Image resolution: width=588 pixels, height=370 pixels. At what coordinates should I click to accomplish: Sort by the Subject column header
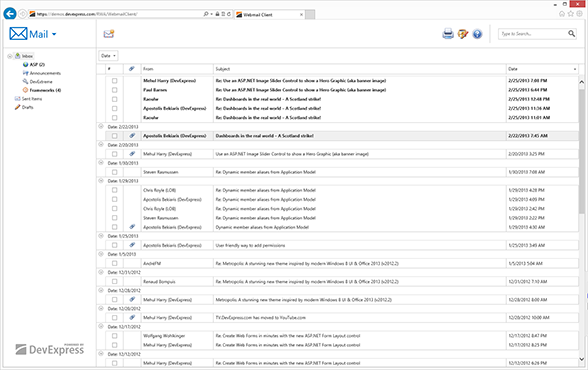[360, 69]
